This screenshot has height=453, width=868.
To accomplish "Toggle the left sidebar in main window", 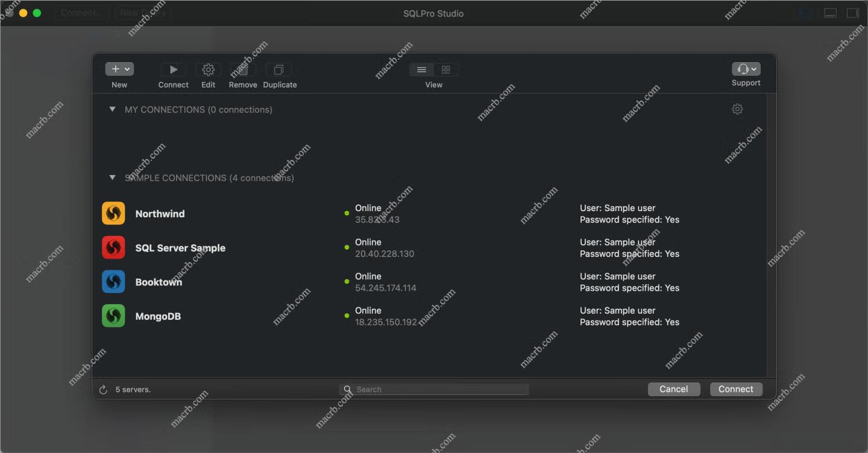I will [x=805, y=13].
